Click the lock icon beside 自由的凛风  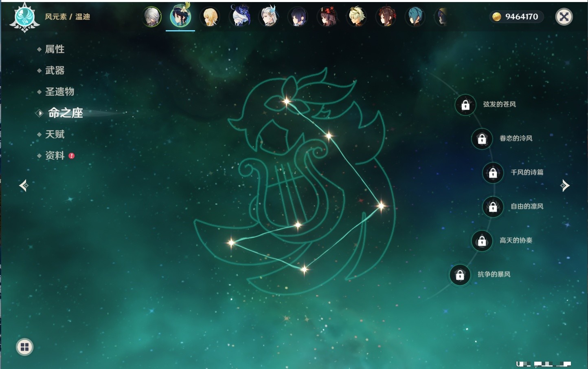coord(493,207)
